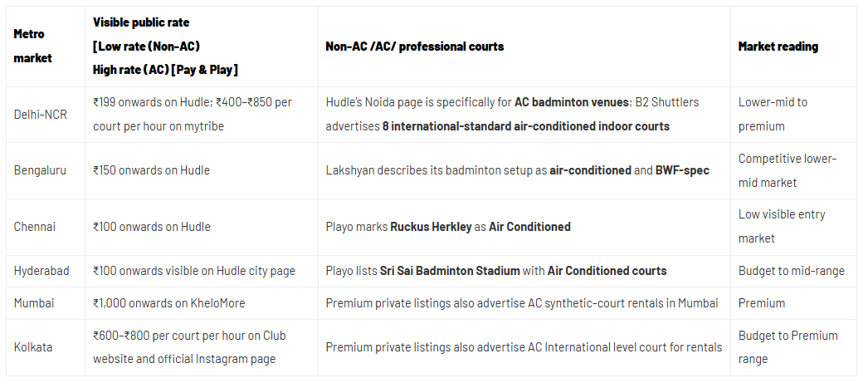Image resolution: width=868 pixels, height=383 pixels.
Task: Click the bold "BWF-spec" text
Action: [682, 170]
